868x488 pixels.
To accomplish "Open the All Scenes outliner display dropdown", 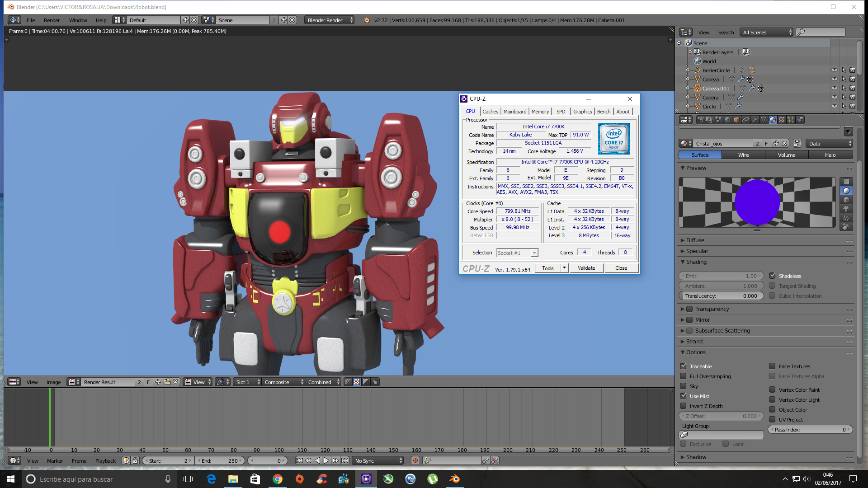I will pyautogui.click(x=767, y=32).
